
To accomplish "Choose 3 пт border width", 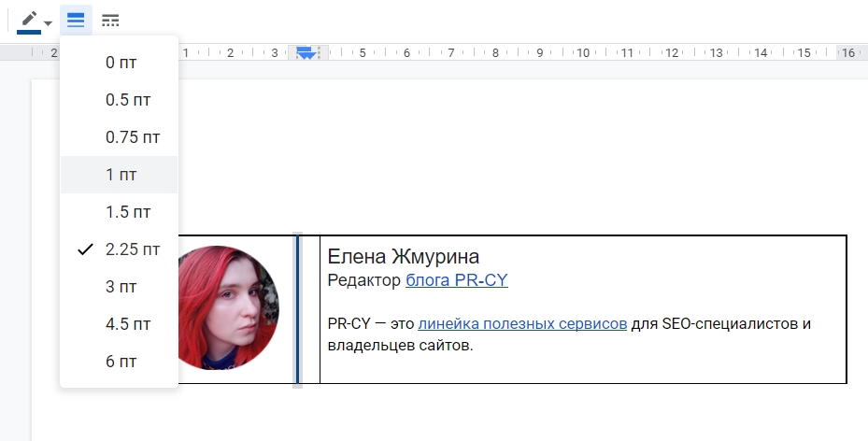I will coord(119,287).
